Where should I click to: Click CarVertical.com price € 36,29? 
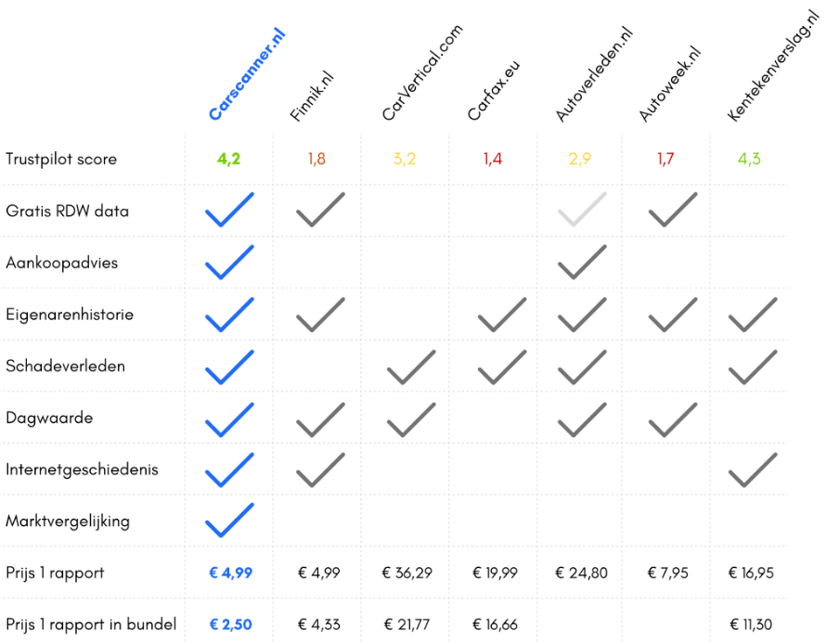point(407,573)
